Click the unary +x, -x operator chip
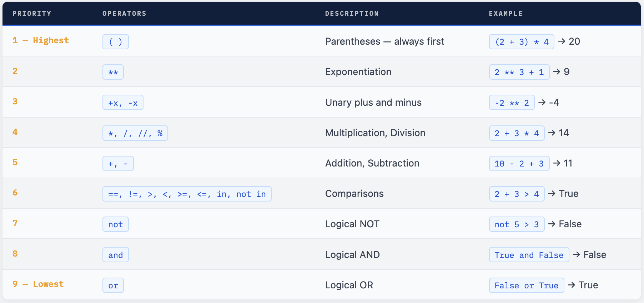 click(123, 103)
